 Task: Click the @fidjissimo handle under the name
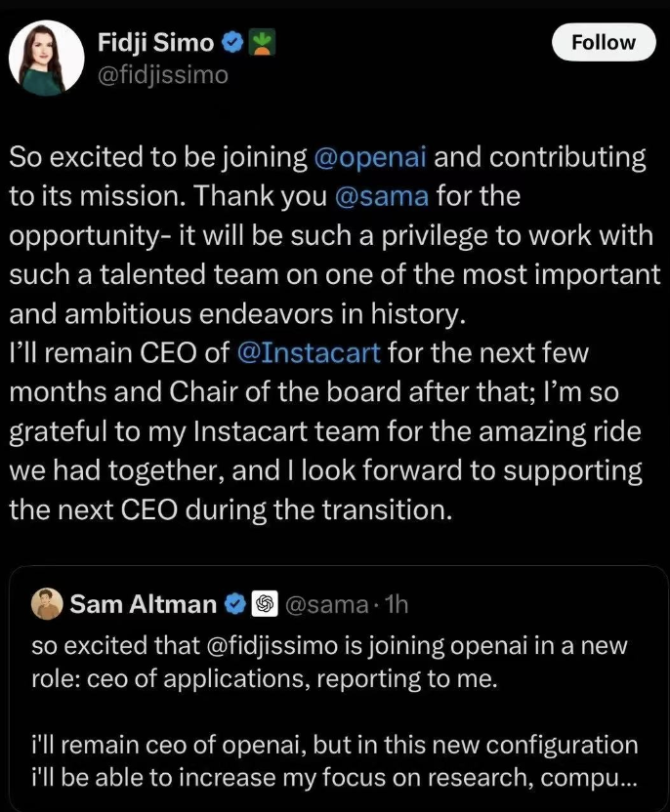162,74
